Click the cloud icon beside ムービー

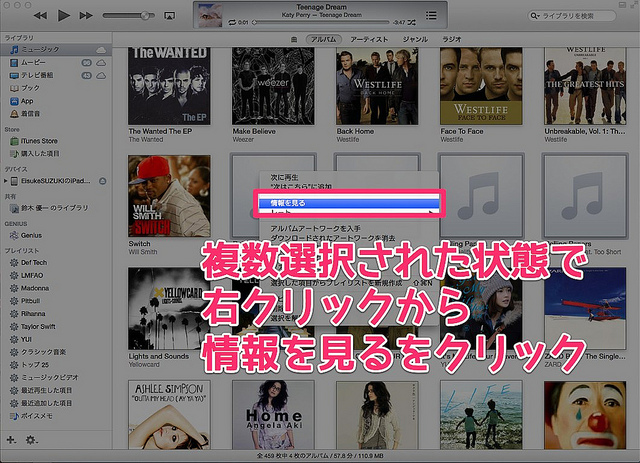pyautogui.click(x=101, y=63)
